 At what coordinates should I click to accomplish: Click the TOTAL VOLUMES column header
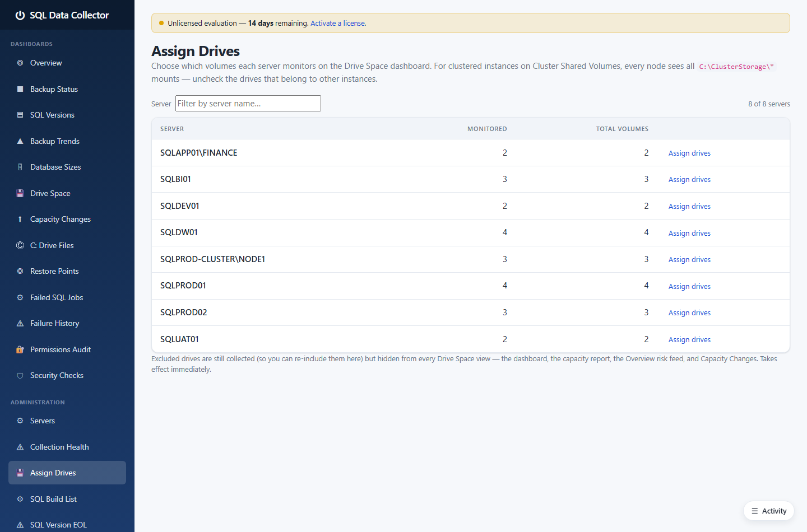tap(622, 129)
